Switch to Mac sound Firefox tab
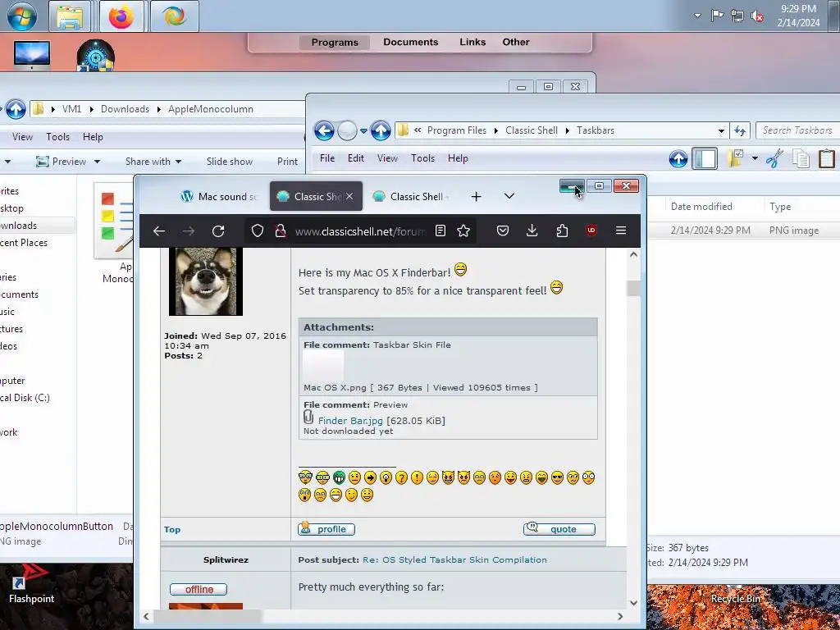The width and height of the screenshot is (840, 630). coord(220,196)
